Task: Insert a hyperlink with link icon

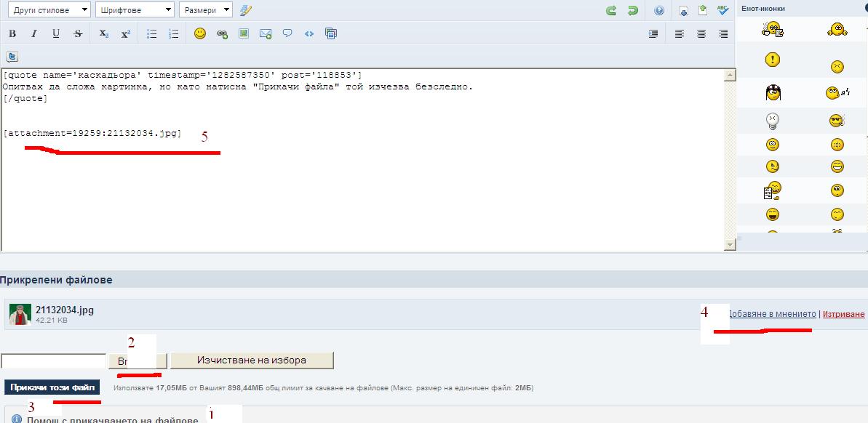Action: point(222,33)
